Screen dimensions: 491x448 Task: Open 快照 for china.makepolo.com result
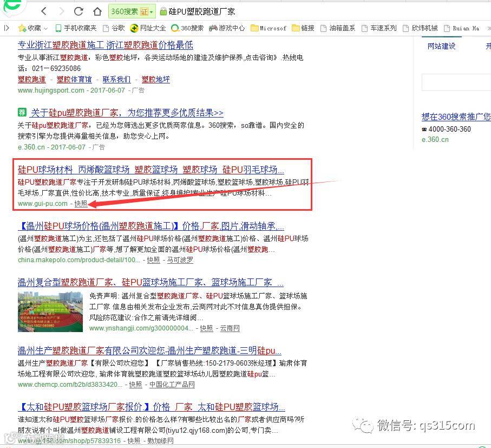(x=153, y=260)
